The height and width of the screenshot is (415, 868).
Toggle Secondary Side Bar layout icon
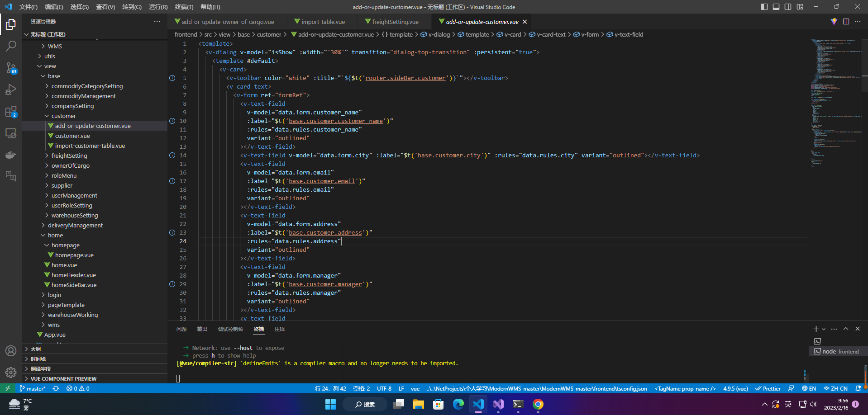tap(788, 7)
